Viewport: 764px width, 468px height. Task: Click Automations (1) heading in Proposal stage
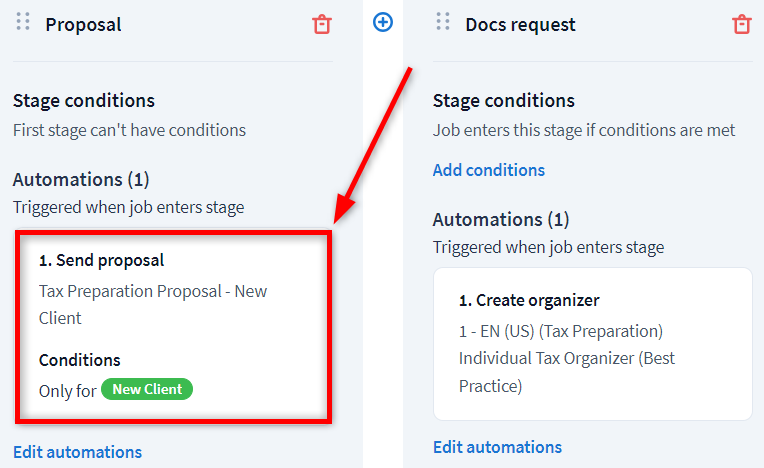[x=81, y=180]
